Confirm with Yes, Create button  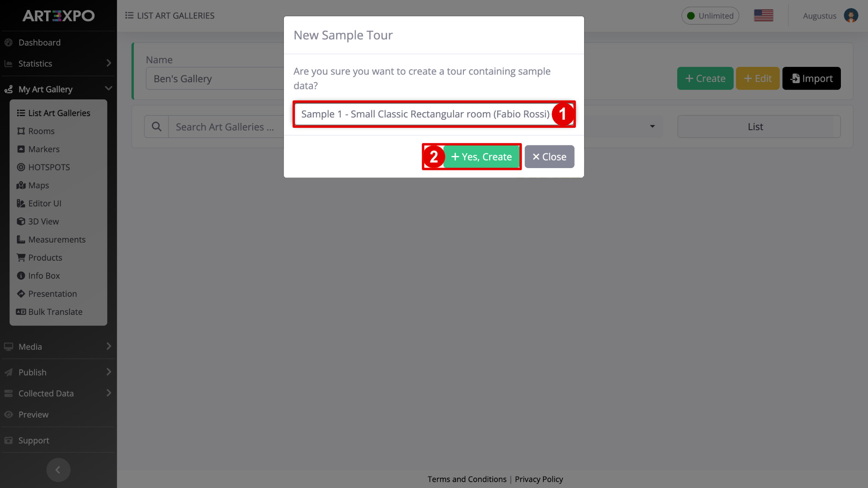[481, 157]
